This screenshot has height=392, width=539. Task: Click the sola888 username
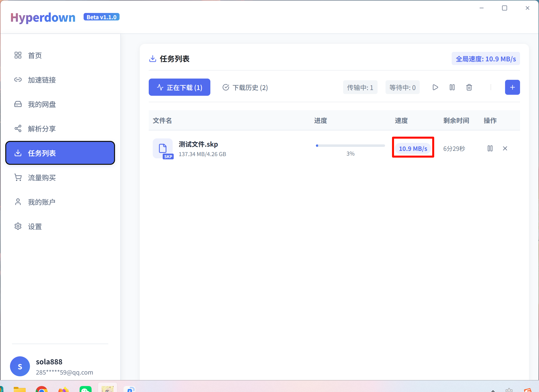pyautogui.click(x=49, y=362)
